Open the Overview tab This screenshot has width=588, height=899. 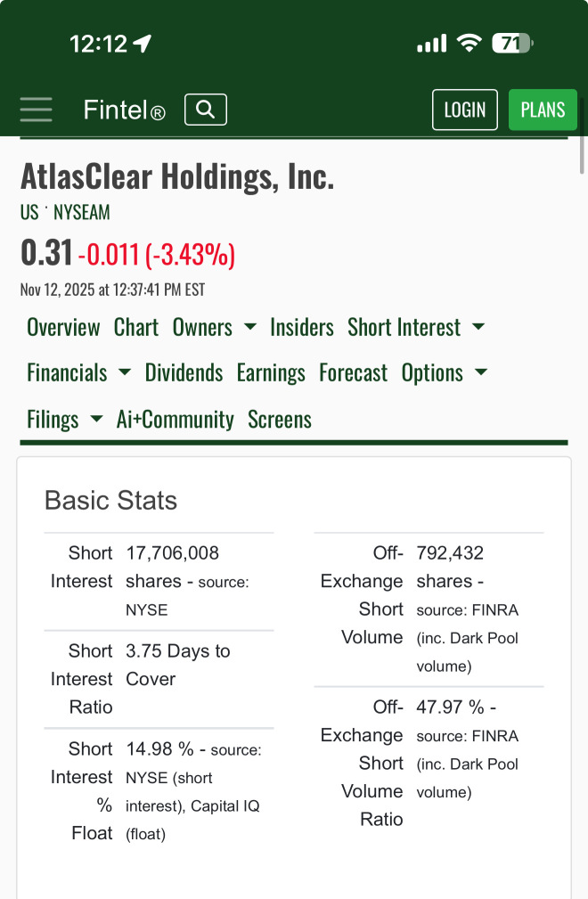63,327
